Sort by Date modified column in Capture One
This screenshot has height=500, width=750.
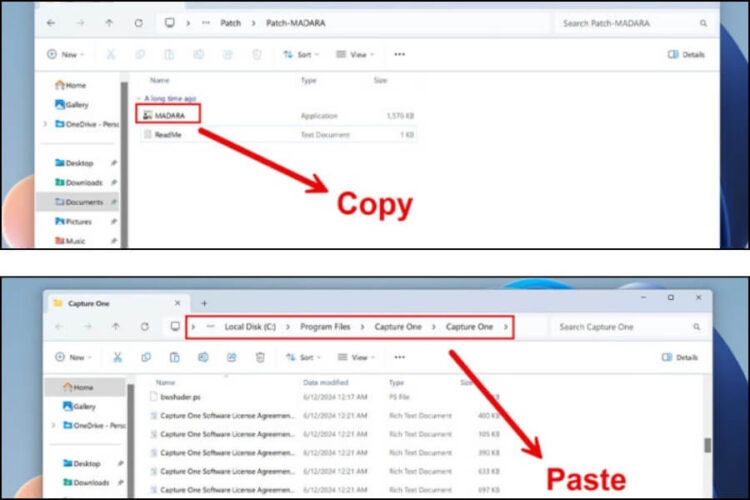click(x=326, y=382)
